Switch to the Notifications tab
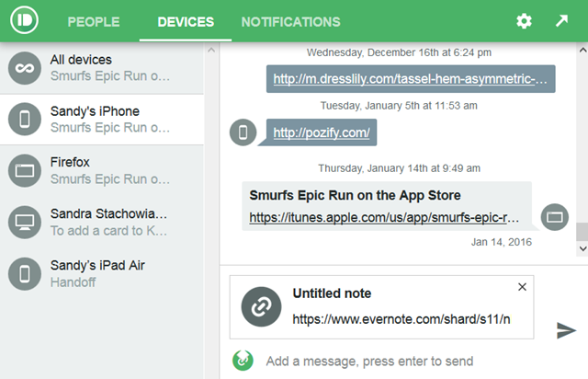Image resolution: width=588 pixels, height=379 pixels. 291,22
